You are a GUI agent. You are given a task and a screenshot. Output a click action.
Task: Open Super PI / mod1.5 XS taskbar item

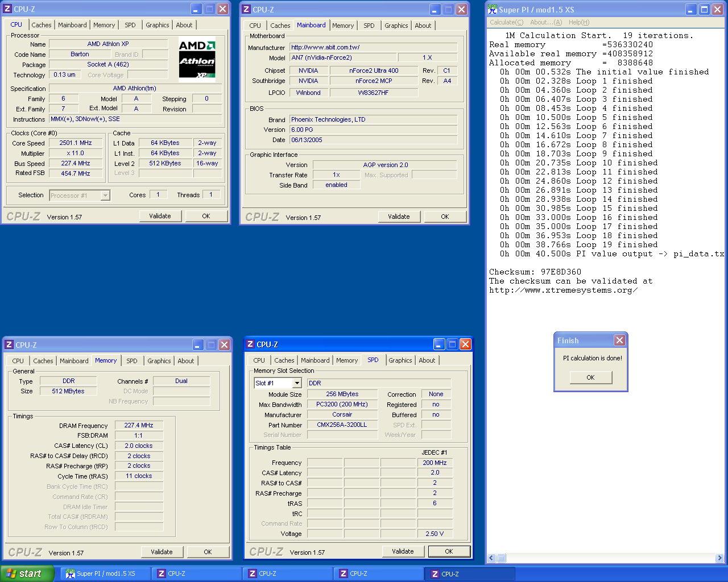(x=105, y=573)
